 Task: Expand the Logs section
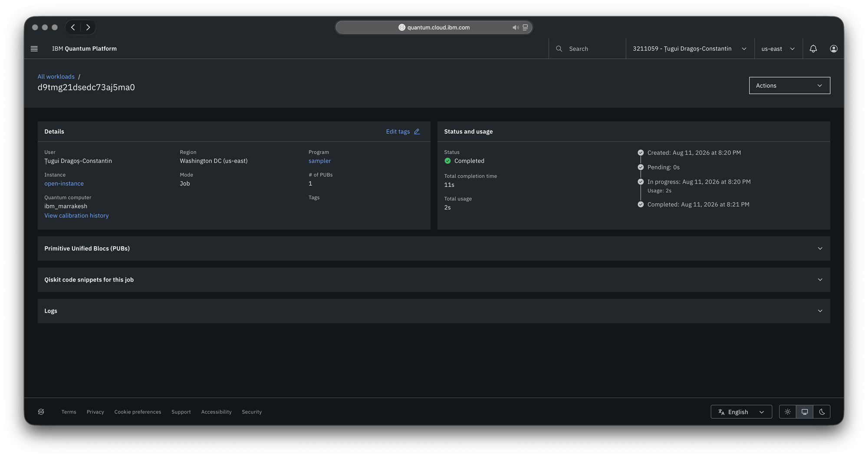(434, 311)
